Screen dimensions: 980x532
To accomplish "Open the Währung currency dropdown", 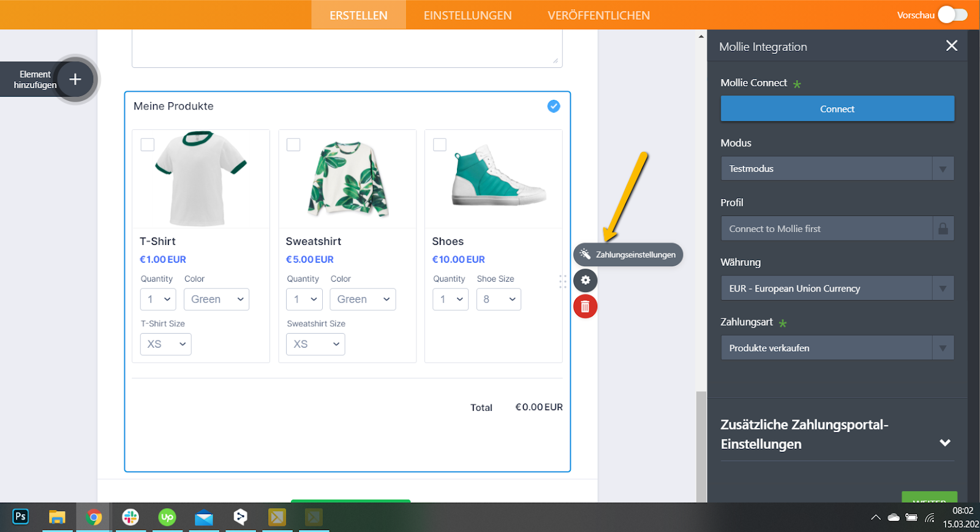I will (837, 288).
